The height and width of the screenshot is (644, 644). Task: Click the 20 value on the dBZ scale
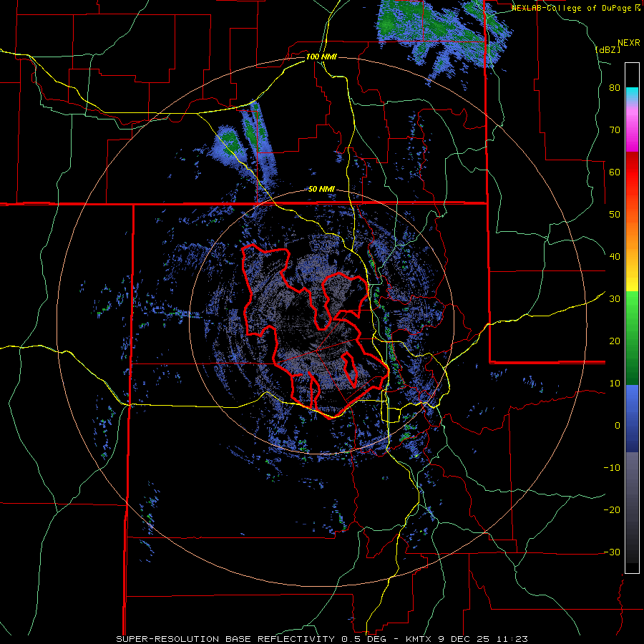[x=615, y=341]
